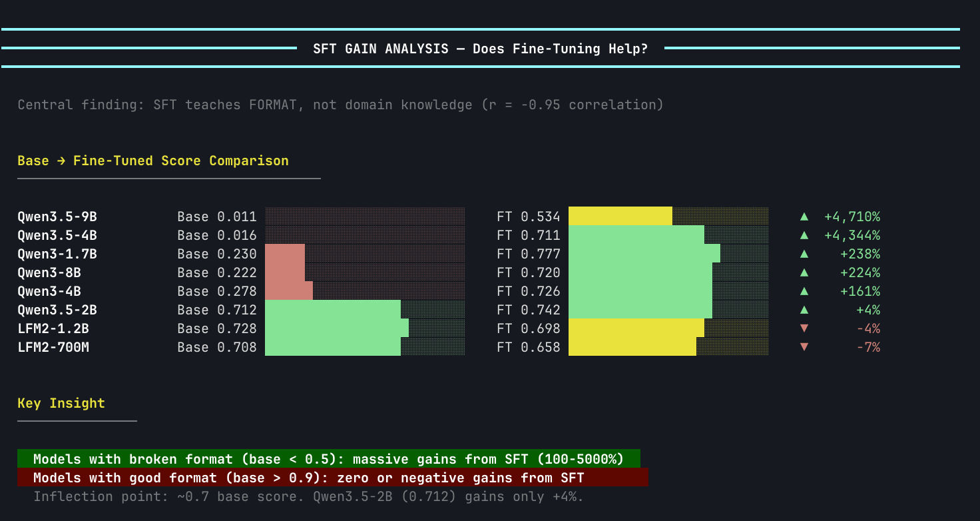Viewport: 980px width, 521px height.
Task: Click the "+161%" gain value
Action: pyautogui.click(x=860, y=291)
